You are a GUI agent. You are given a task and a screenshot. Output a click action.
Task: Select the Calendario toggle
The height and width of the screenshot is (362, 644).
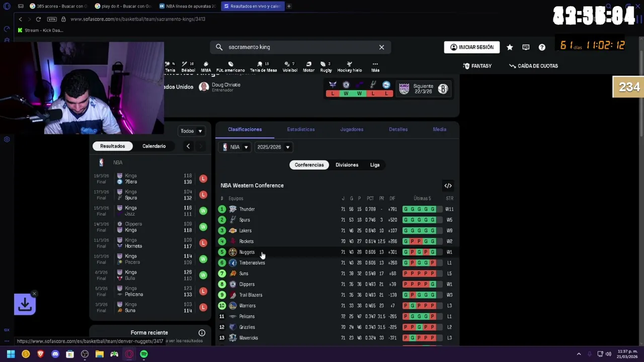(154, 146)
